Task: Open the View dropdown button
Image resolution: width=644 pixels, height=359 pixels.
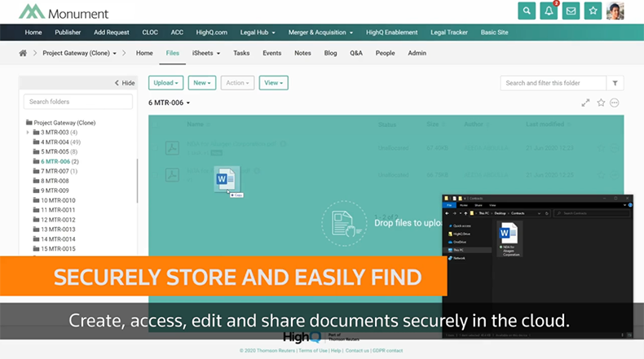Action: pos(273,83)
